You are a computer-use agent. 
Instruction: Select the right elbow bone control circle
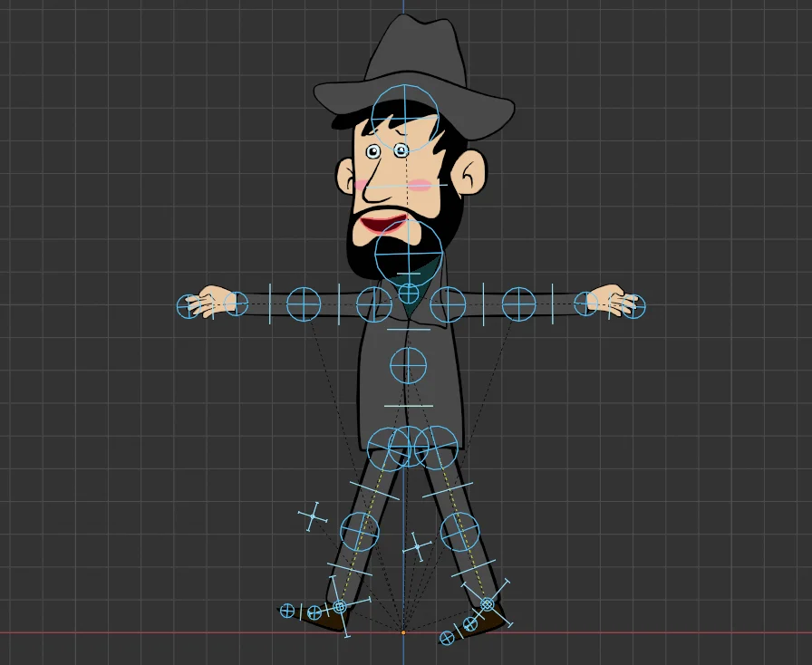[521, 303]
